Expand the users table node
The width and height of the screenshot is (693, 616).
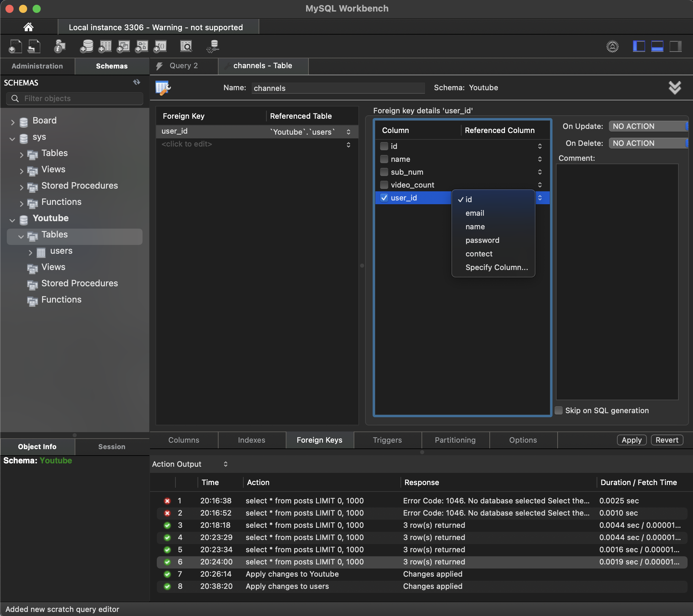pyautogui.click(x=30, y=252)
